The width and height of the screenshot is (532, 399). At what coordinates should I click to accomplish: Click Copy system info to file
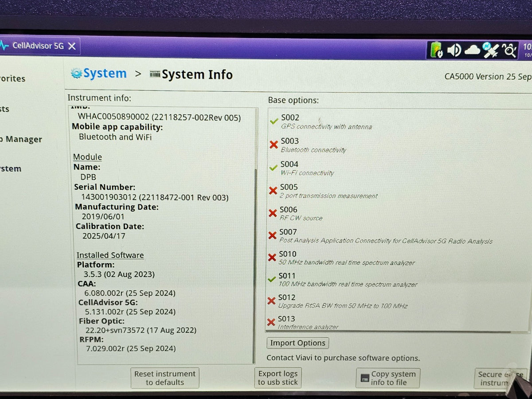[x=388, y=378]
